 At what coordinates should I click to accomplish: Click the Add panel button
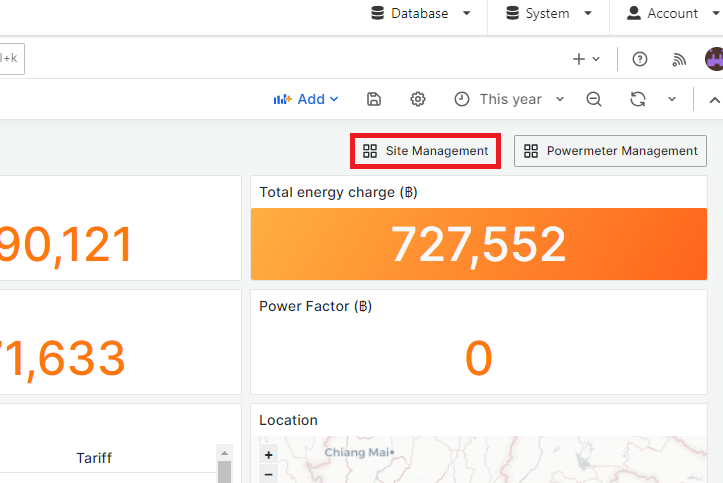(306, 99)
